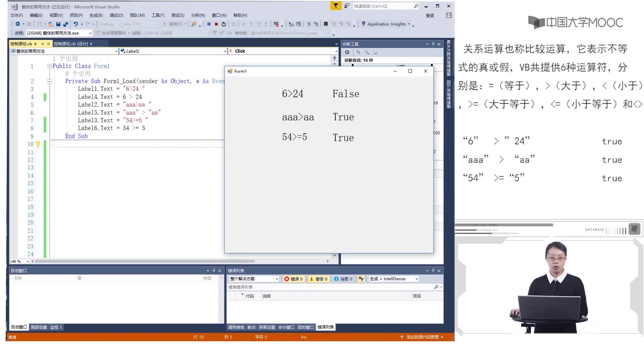Click the zoom out icon in diagnostic tools

(x=367, y=53)
